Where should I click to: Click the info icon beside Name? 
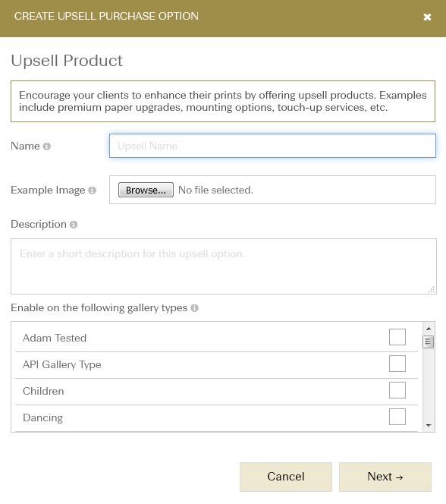47,146
